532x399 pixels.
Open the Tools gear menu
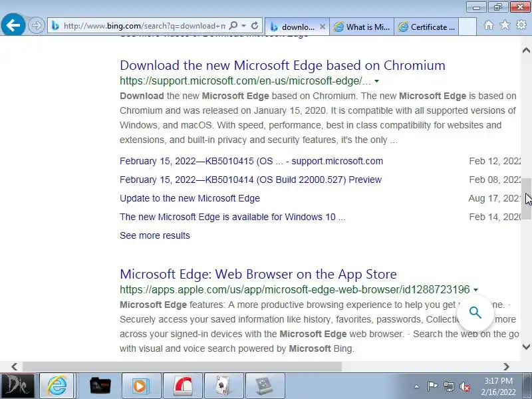point(521,25)
